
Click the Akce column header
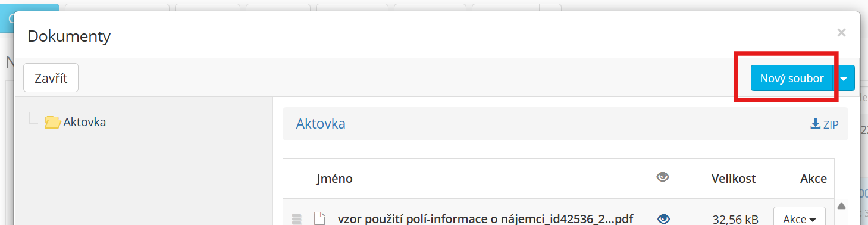pos(813,178)
